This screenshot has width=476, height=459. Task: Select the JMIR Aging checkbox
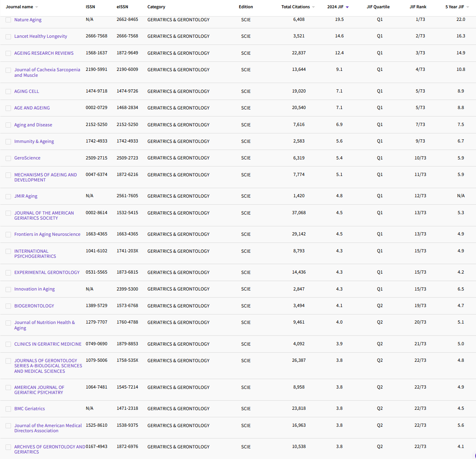tap(8, 196)
